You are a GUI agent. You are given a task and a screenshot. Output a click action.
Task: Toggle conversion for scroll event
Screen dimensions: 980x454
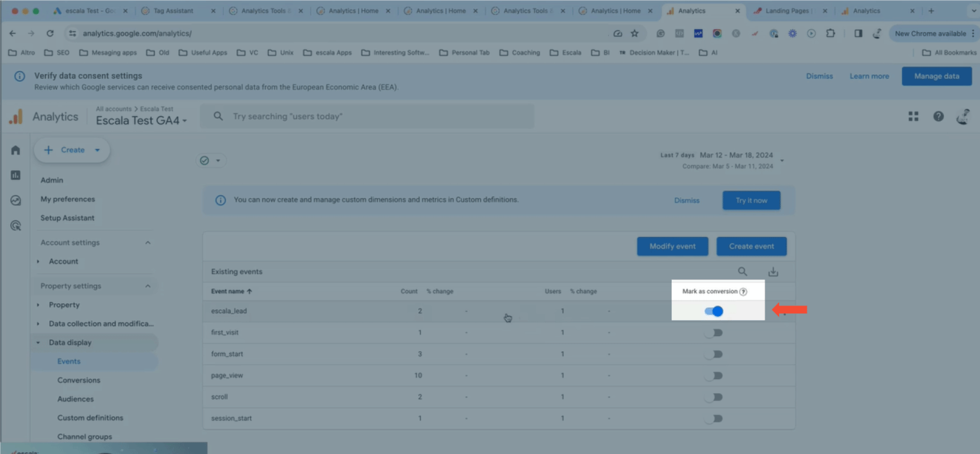(714, 397)
